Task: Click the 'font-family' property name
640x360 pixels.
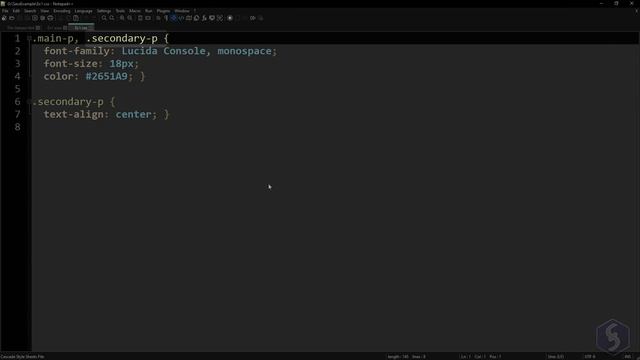Action: [77, 51]
